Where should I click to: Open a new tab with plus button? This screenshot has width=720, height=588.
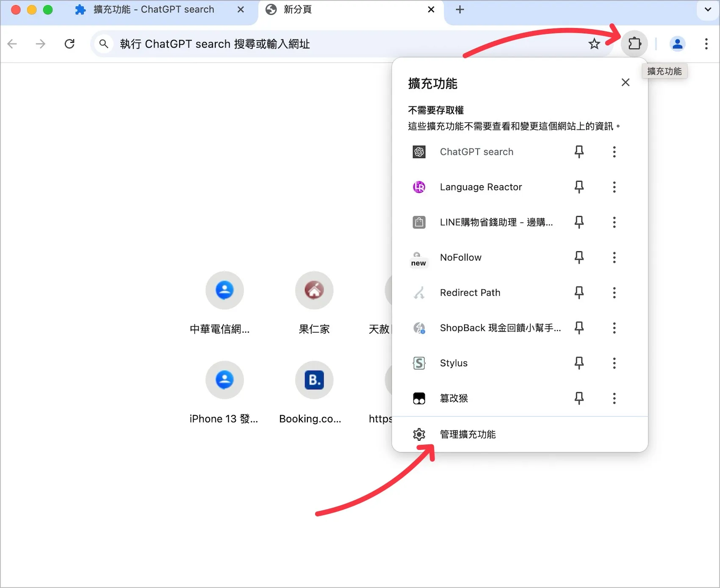pyautogui.click(x=460, y=9)
